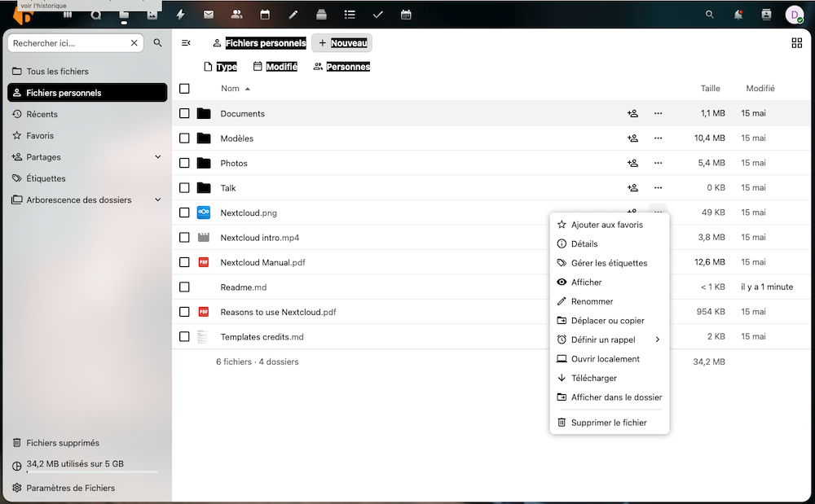Open the Mail app in top bar

point(209,15)
